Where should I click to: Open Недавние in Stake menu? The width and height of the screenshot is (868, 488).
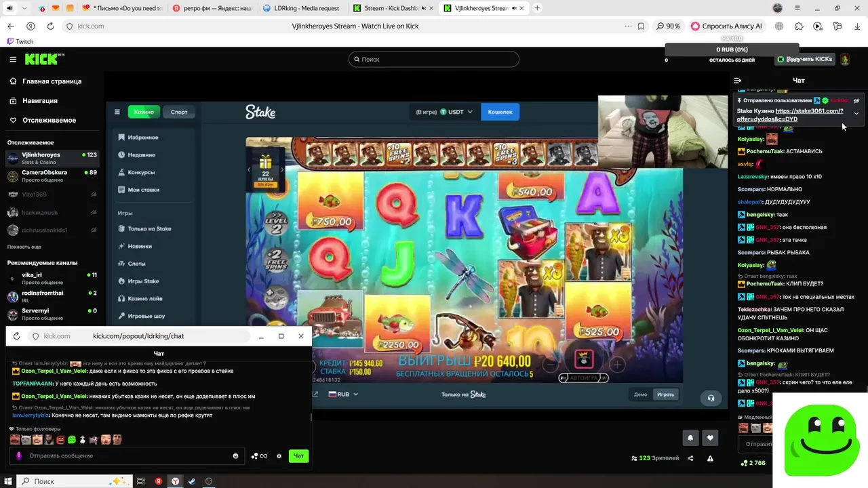[x=136, y=155]
